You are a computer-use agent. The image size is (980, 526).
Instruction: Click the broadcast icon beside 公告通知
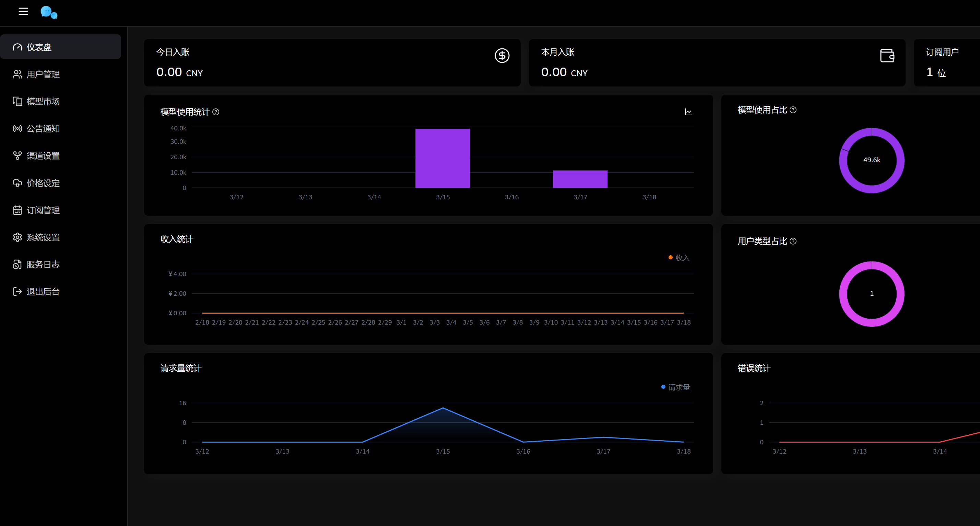tap(17, 129)
